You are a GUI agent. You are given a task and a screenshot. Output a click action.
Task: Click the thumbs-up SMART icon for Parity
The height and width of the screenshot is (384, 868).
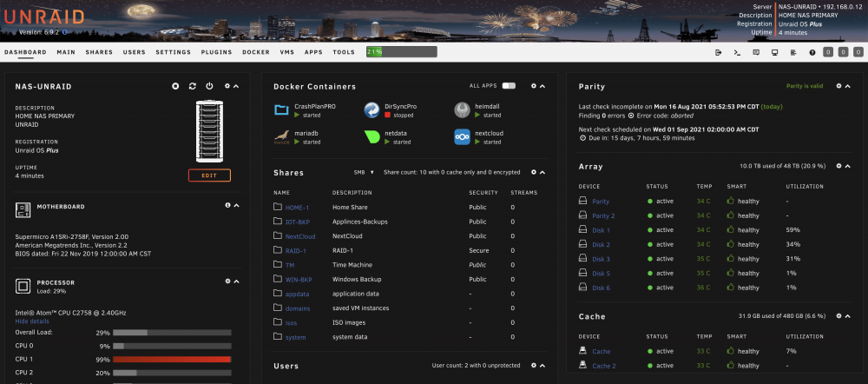pyautogui.click(x=731, y=202)
